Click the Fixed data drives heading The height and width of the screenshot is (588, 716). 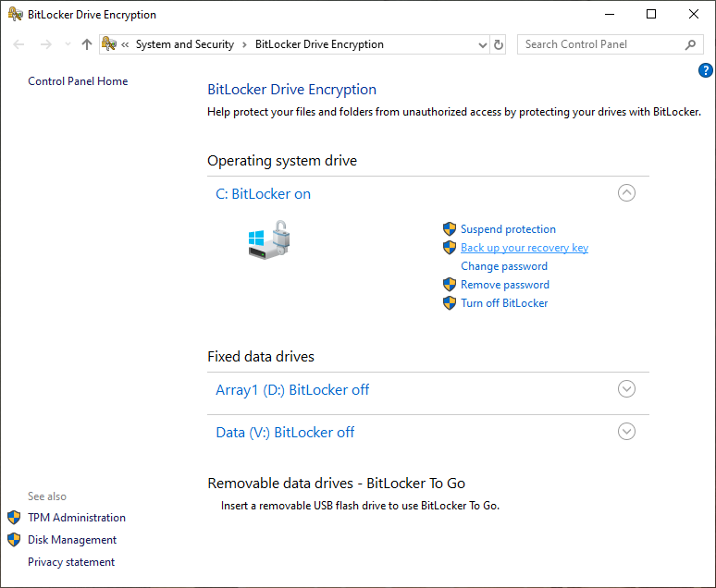tap(261, 357)
